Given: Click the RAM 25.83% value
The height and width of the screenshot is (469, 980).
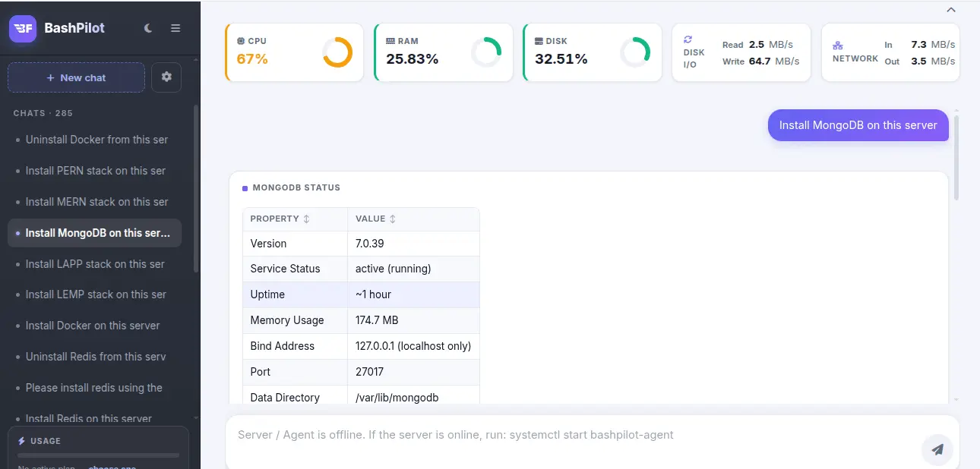Looking at the screenshot, I should coord(413,58).
